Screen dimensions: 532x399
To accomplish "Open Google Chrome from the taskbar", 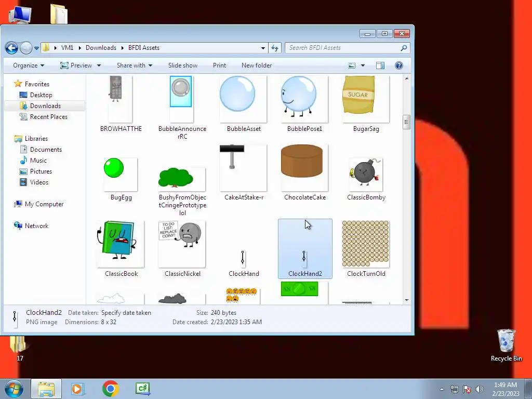I will pos(110,389).
